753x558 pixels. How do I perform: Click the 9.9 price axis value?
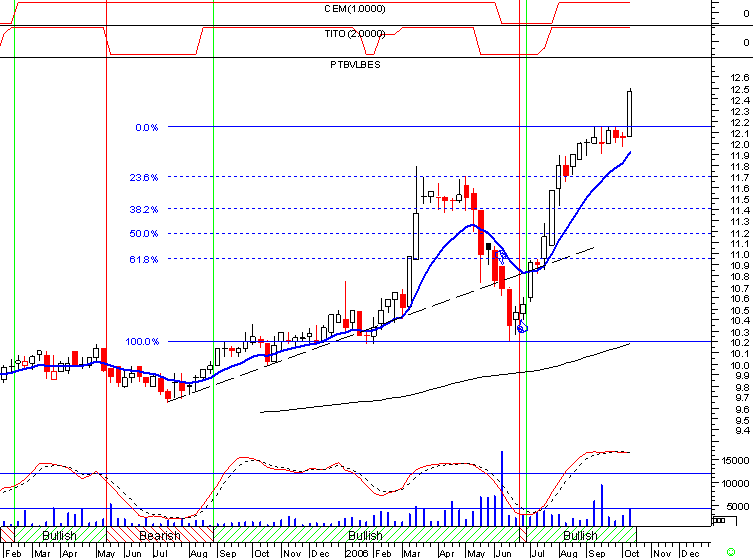pyautogui.click(x=741, y=376)
